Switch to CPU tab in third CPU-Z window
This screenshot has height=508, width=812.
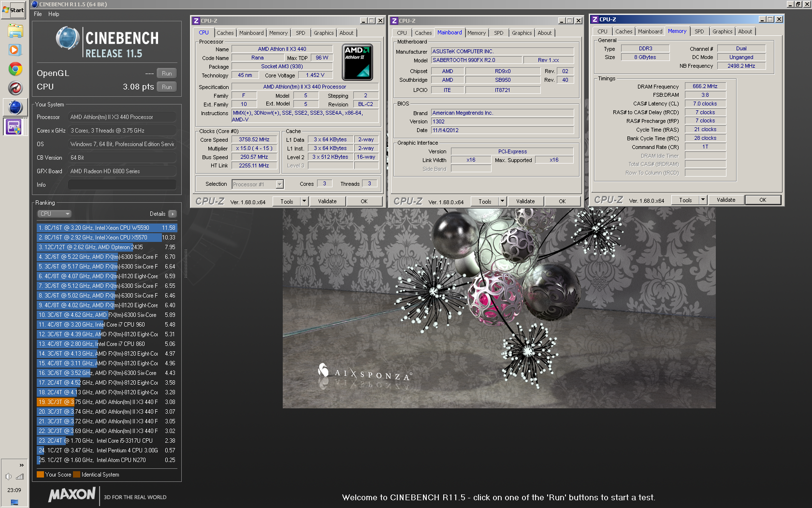click(602, 31)
